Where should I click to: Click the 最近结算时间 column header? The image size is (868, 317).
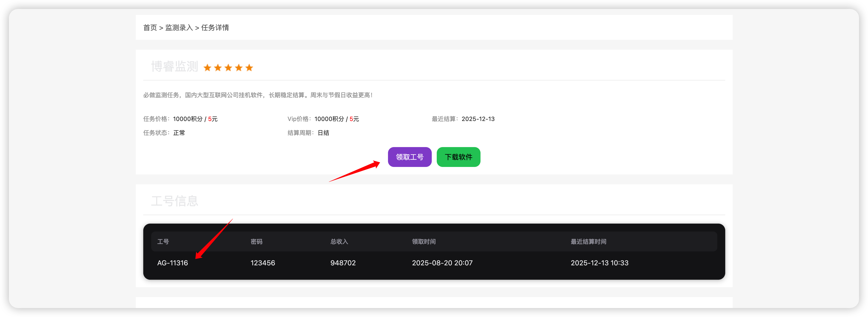(x=588, y=242)
